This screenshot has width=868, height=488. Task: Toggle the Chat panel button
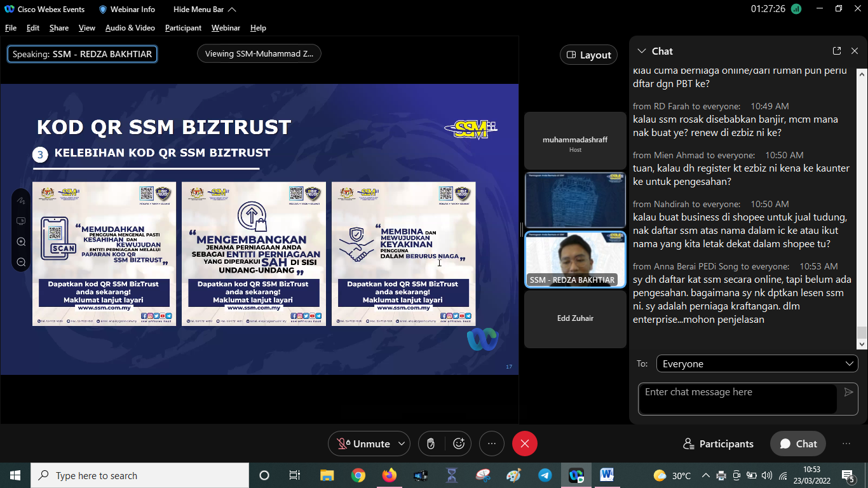[x=798, y=444]
